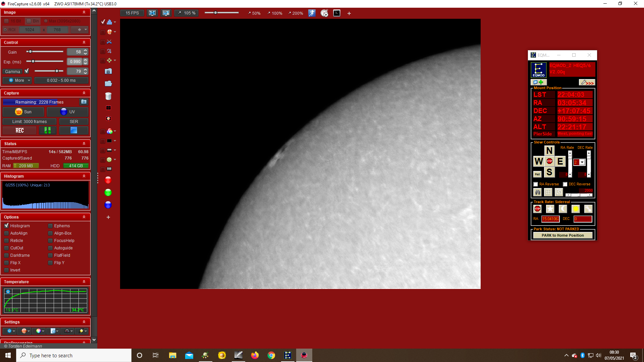Screen dimensions: 644x362
Task: Click the EQMOD W slew button
Action: (x=539, y=161)
